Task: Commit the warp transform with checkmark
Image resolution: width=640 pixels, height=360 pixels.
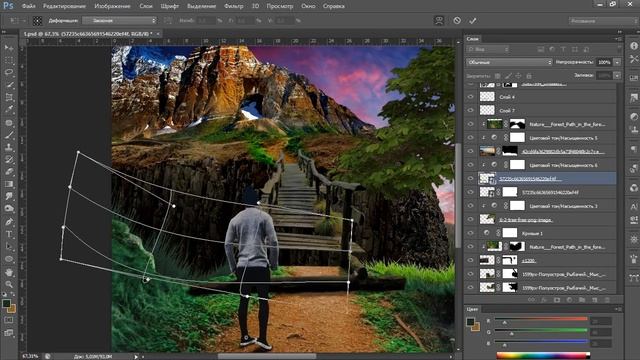Action: (x=473, y=20)
